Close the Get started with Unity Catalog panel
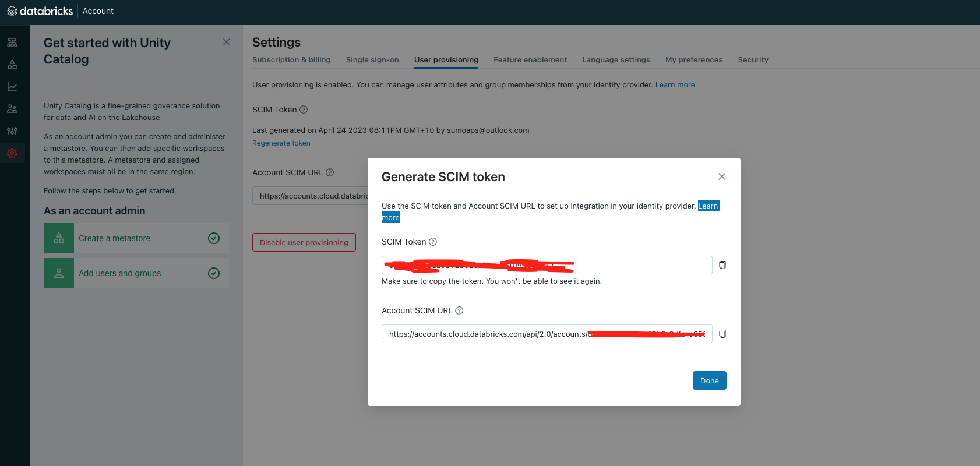The width and height of the screenshot is (980, 466). tap(227, 42)
